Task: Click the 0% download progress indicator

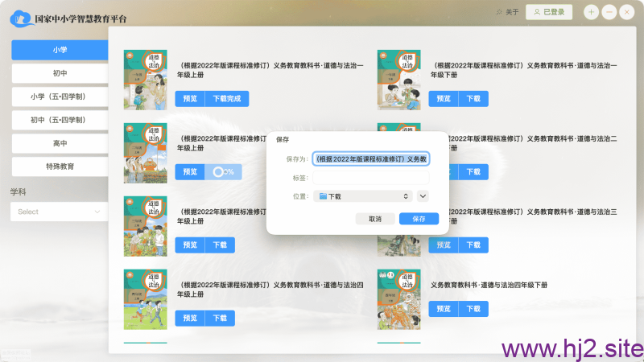Action: click(x=223, y=171)
